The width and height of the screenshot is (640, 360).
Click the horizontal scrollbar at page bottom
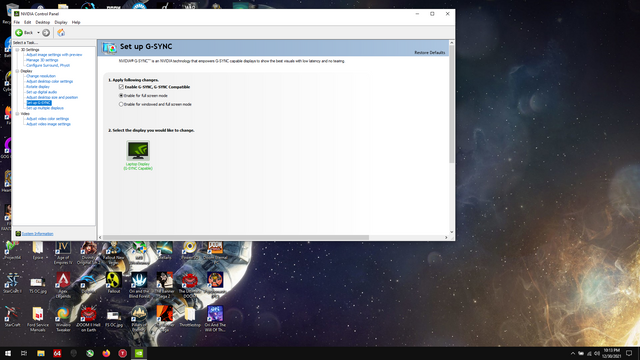coord(236,237)
